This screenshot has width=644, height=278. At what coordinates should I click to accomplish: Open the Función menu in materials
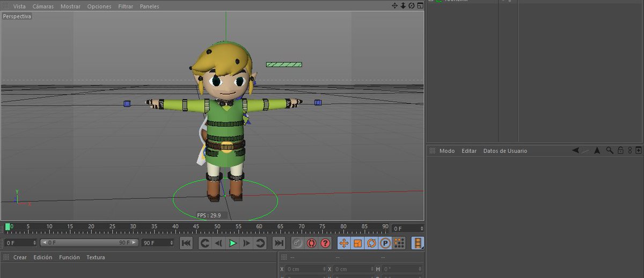70,258
